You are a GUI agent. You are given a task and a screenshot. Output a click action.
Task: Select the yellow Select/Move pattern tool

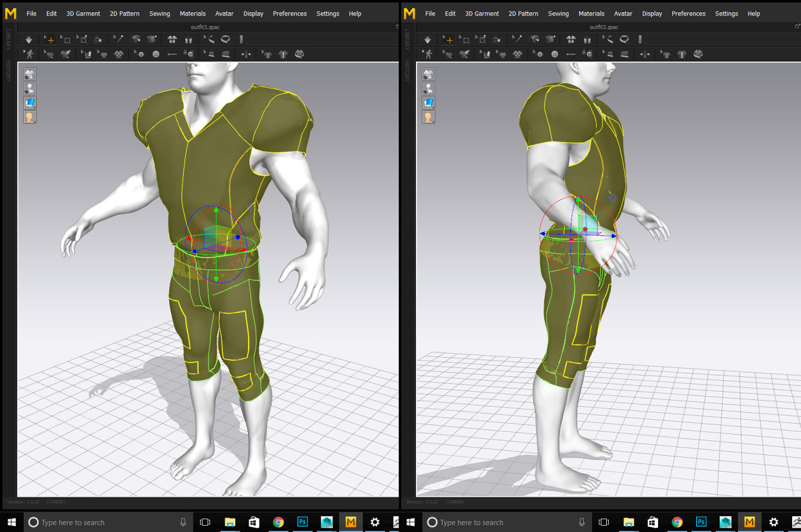49,39
